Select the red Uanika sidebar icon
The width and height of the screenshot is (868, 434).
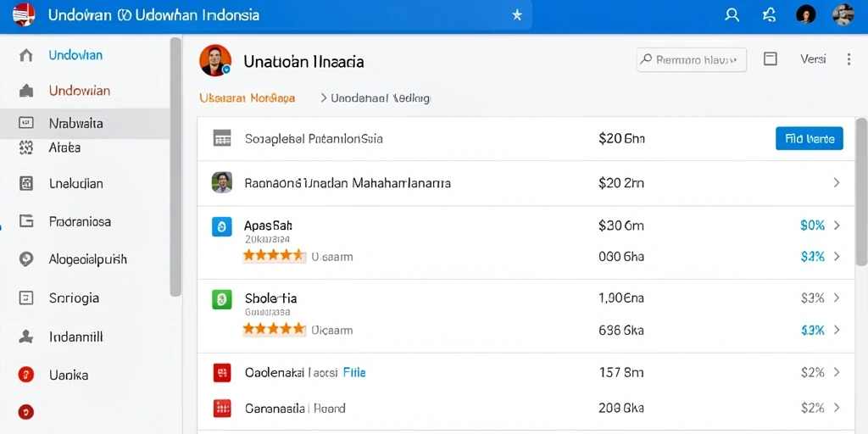[x=26, y=375]
